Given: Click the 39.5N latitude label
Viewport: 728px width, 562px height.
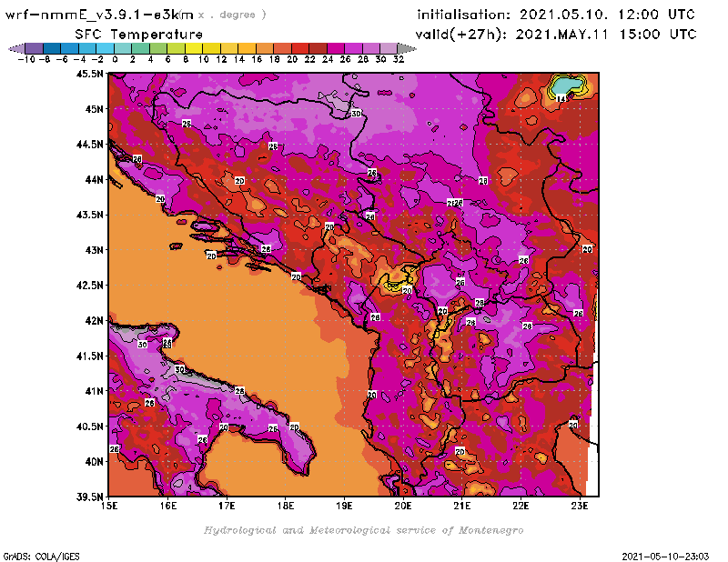Looking at the screenshot, I should click(90, 497).
